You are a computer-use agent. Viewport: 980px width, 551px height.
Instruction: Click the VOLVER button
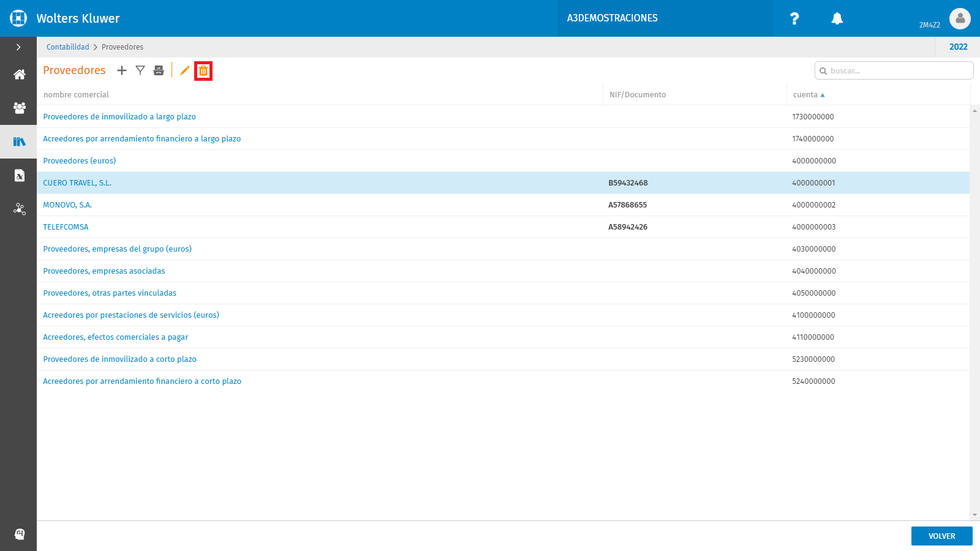click(941, 536)
